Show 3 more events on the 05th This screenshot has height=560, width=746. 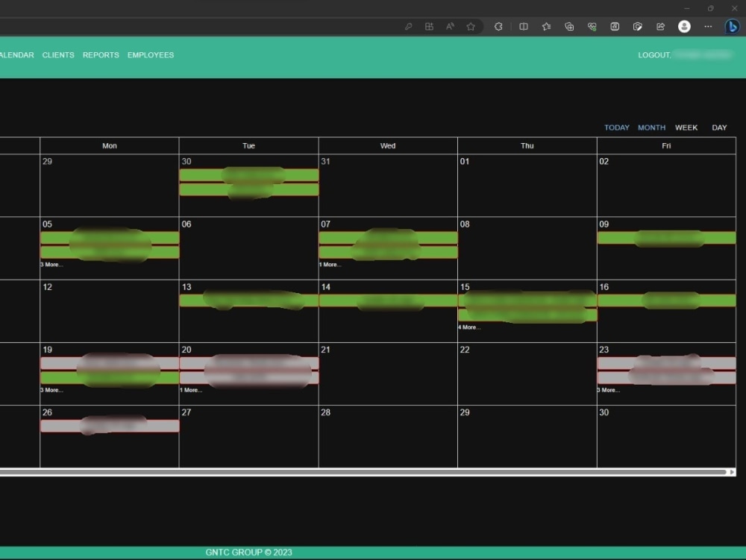[51, 264]
